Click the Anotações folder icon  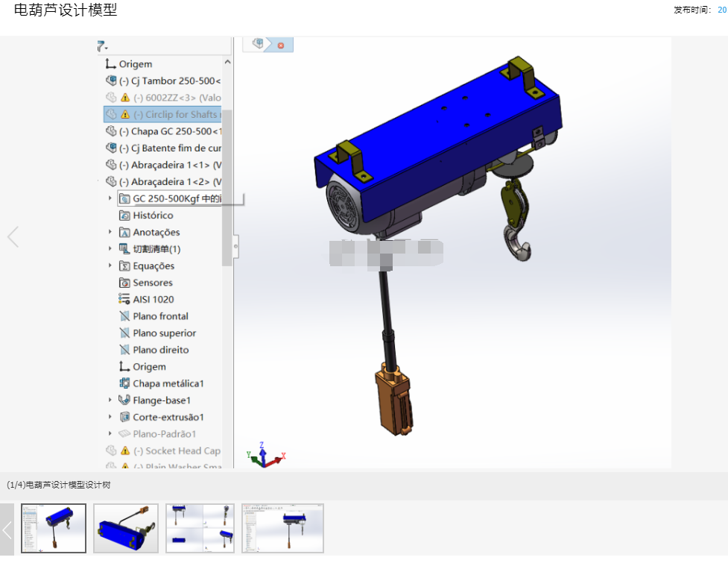[x=124, y=232]
